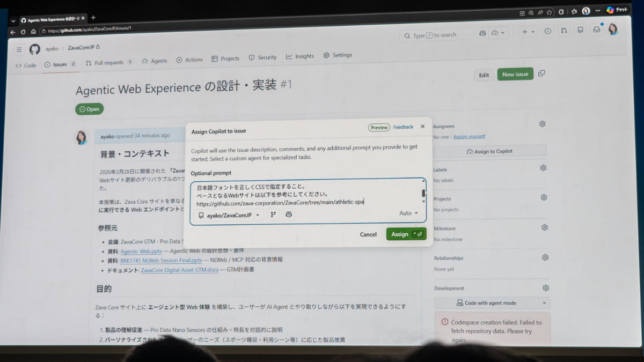Open the Projects gear settings
The image size is (644, 362).
click(544, 197)
